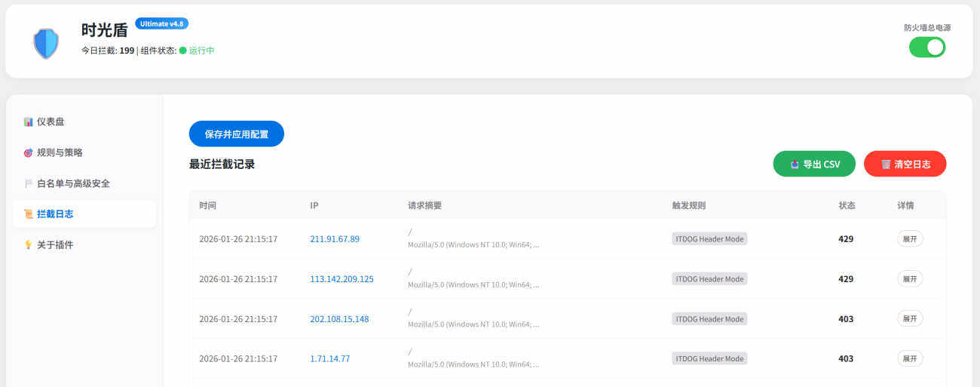Click the Ultimate v4.8 version badge
980x387 pixels.
click(x=161, y=23)
